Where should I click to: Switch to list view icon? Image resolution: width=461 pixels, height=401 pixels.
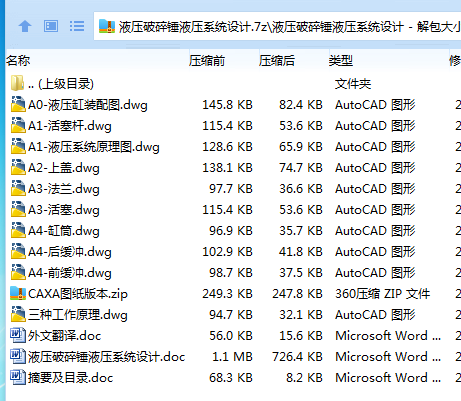tap(77, 26)
